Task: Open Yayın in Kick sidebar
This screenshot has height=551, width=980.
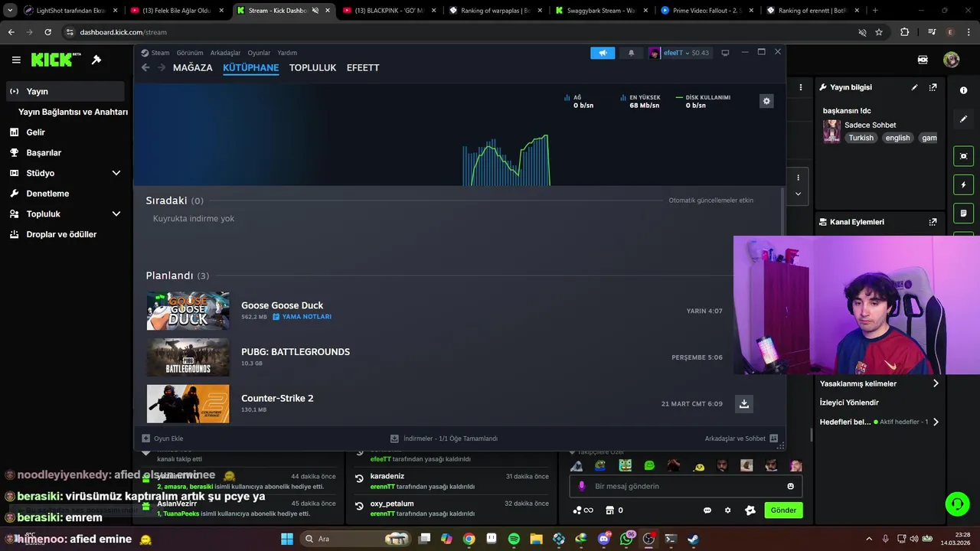Action: tap(64, 91)
